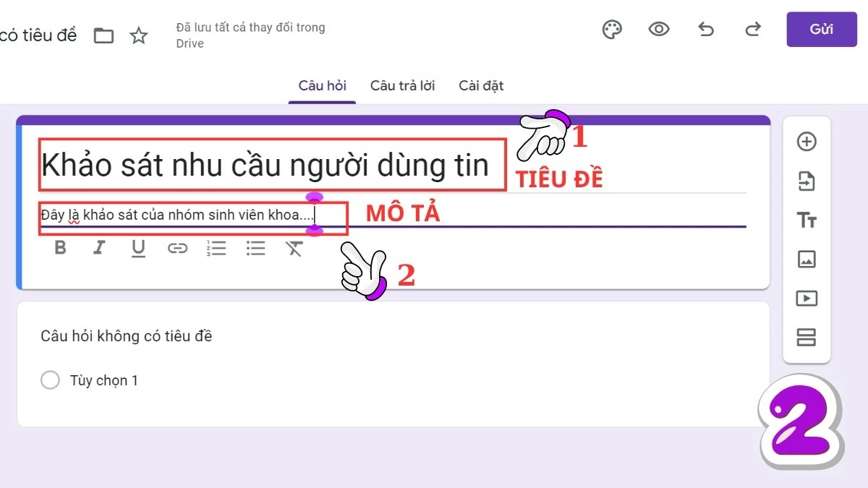Switch to the Câu trả lời tab

402,85
